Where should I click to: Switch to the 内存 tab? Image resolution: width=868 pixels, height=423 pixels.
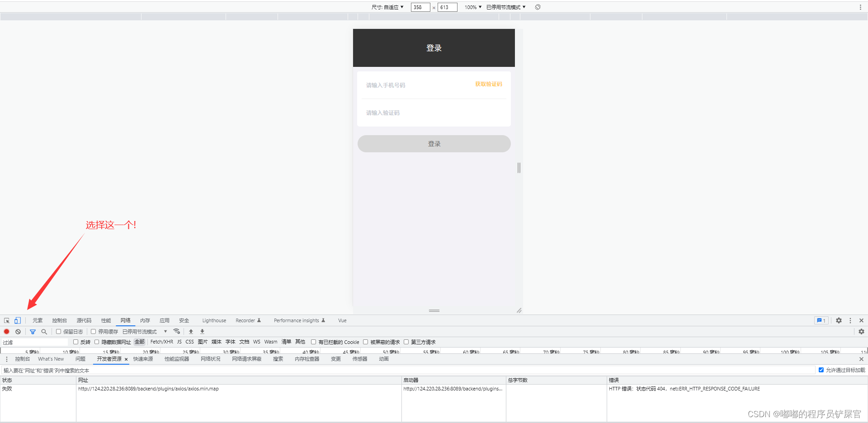145,320
